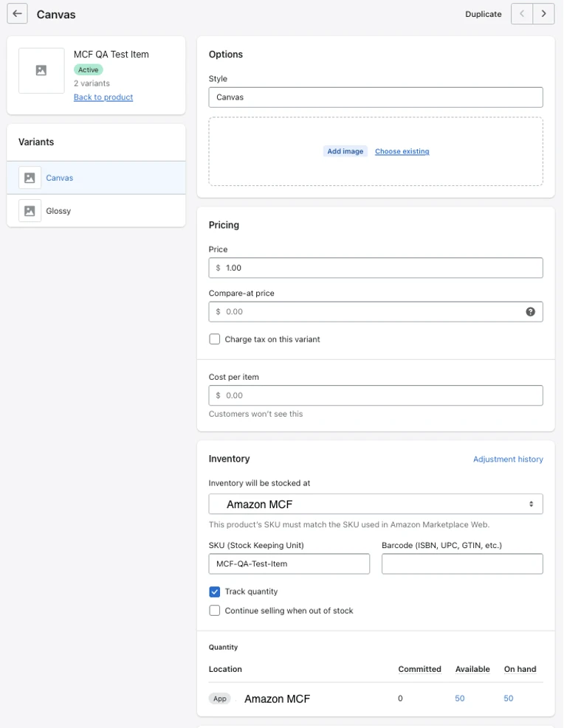Enable Continue selling when out of stock
The image size is (564, 728).
(215, 611)
